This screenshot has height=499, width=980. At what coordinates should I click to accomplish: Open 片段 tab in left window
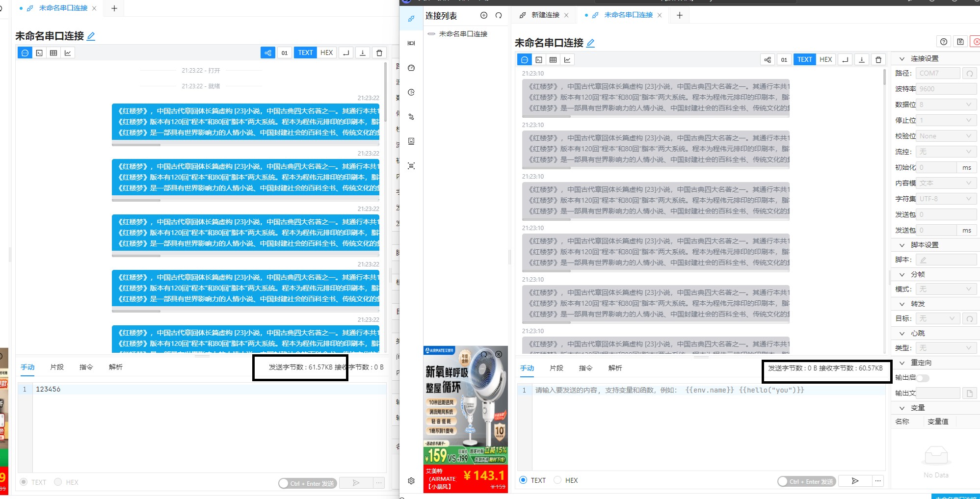(x=57, y=367)
